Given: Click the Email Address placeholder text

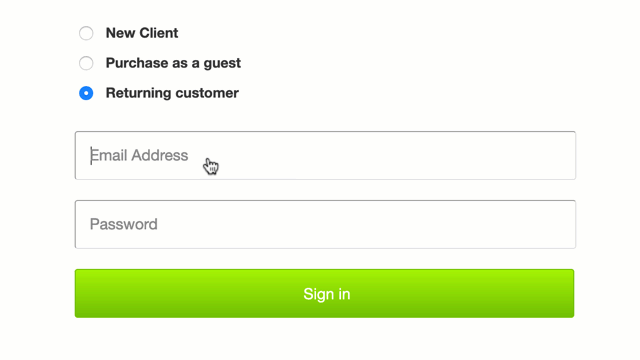Looking at the screenshot, I should coord(139,156).
